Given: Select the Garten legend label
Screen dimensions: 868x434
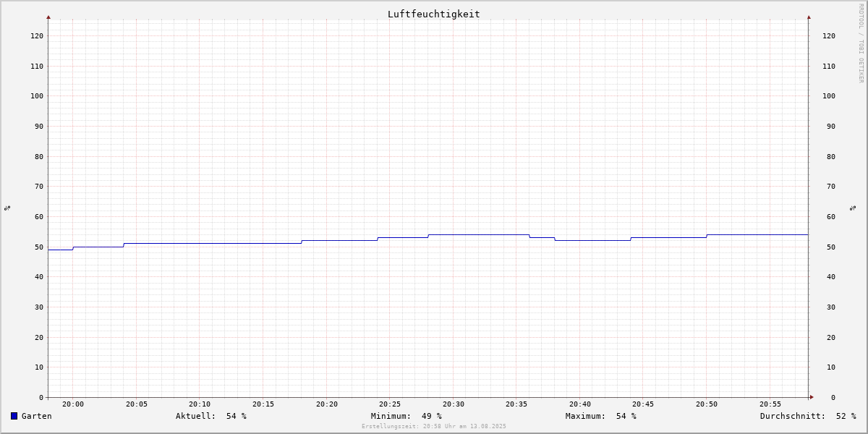Looking at the screenshot, I should [x=37, y=416].
